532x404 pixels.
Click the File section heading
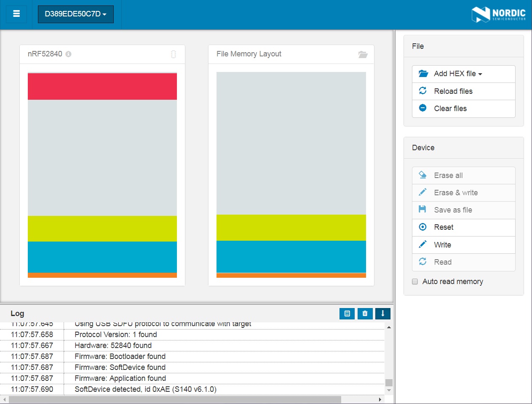[x=418, y=46]
